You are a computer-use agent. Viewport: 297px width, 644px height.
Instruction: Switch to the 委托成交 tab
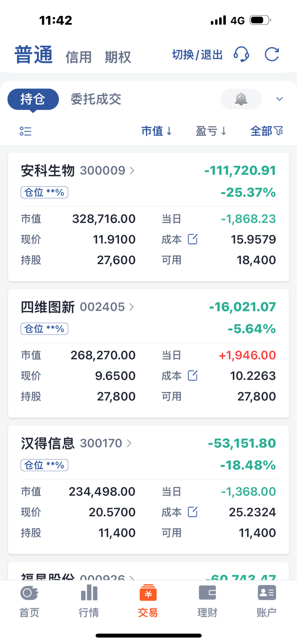[x=96, y=99]
